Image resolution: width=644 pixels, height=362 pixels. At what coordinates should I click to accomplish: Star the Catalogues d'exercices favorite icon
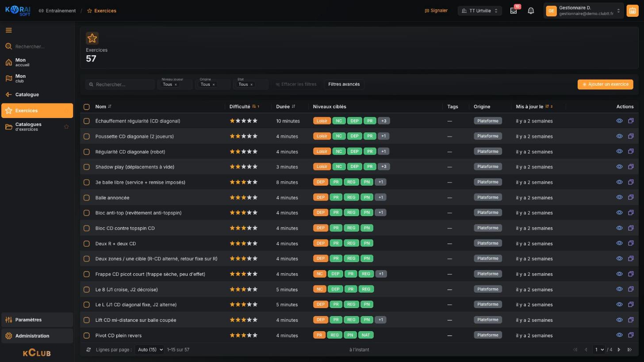[x=66, y=127]
